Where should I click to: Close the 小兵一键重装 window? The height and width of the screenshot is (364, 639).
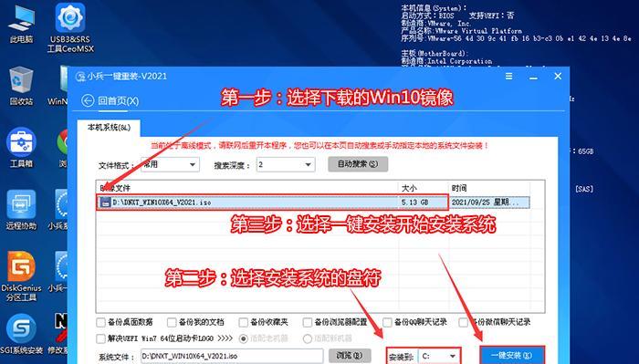tap(558, 76)
